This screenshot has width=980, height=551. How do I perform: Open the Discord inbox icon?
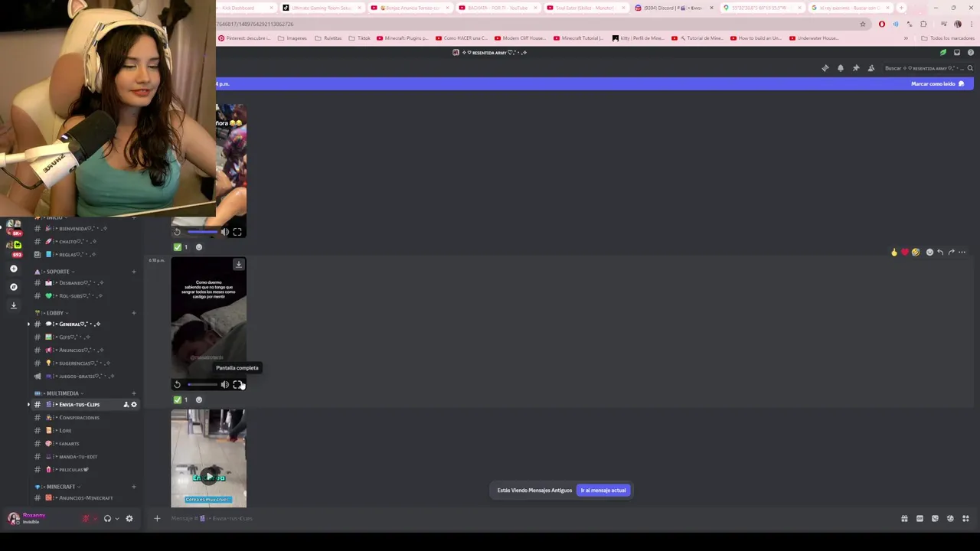(957, 53)
